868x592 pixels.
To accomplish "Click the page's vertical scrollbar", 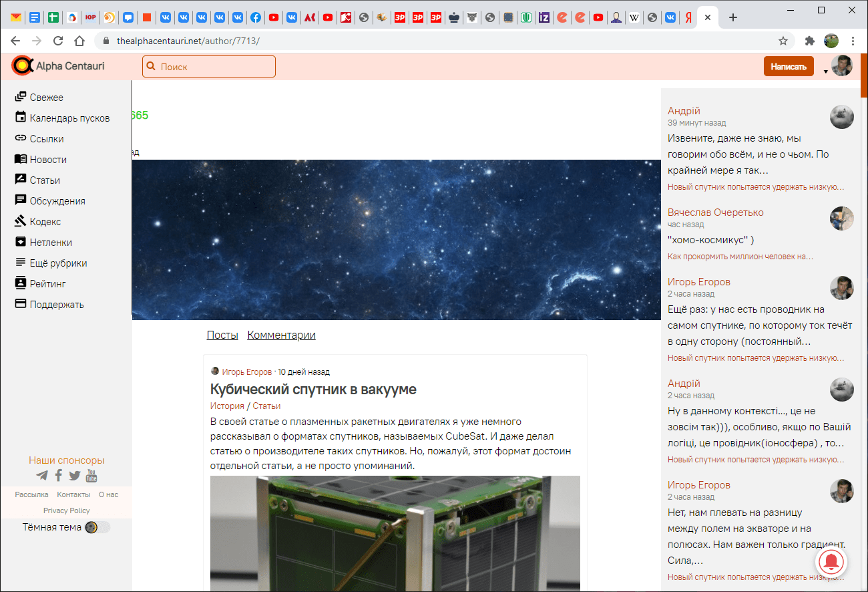I will point(864,334).
